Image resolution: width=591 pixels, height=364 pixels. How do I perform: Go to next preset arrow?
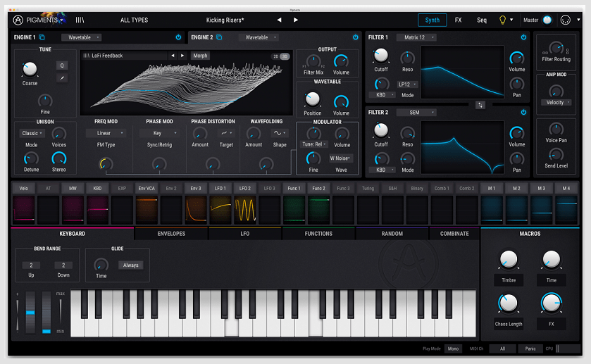point(296,20)
